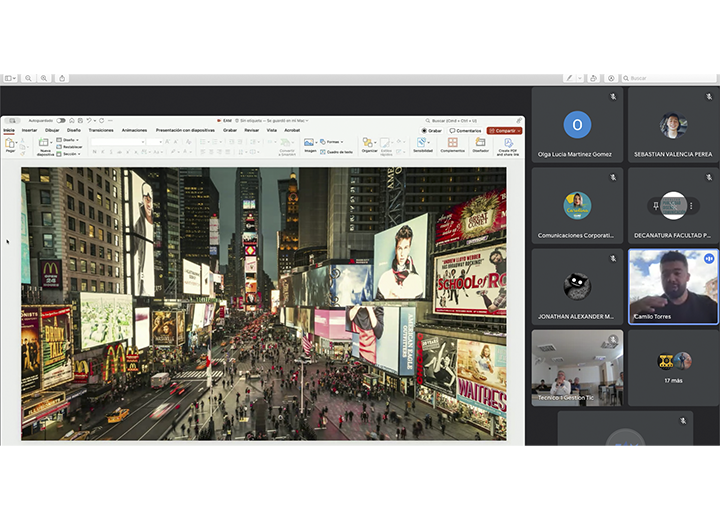Open the Vista tab
This screenshot has height=520, width=720.
pos(272,130)
